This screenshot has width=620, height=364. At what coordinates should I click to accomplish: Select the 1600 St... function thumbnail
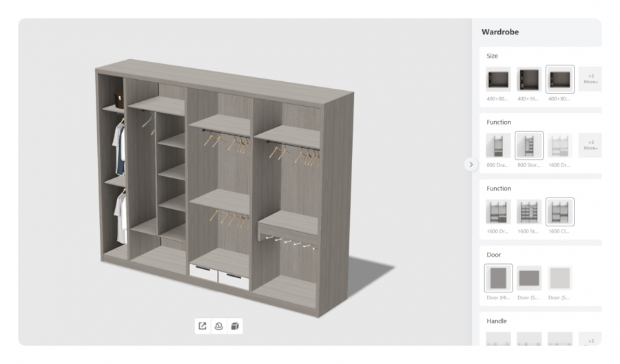529,212
